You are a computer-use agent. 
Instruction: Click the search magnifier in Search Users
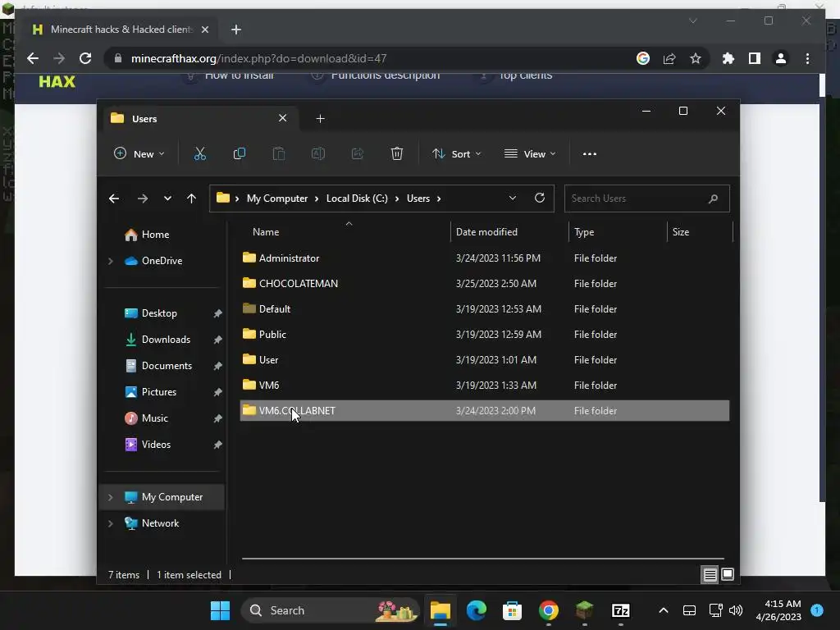[713, 199]
